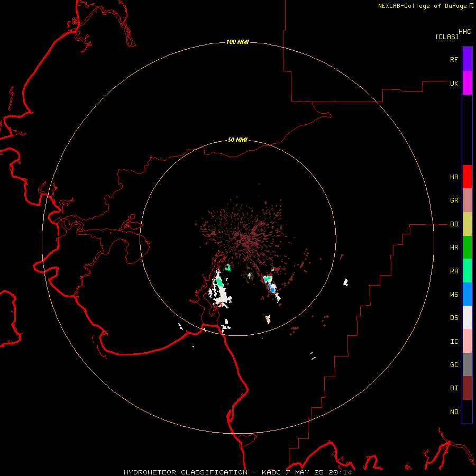Image resolution: width=476 pixels, height=476 pixels.
Task: Click the BI legend label
Action: click(x=454, y=388)
